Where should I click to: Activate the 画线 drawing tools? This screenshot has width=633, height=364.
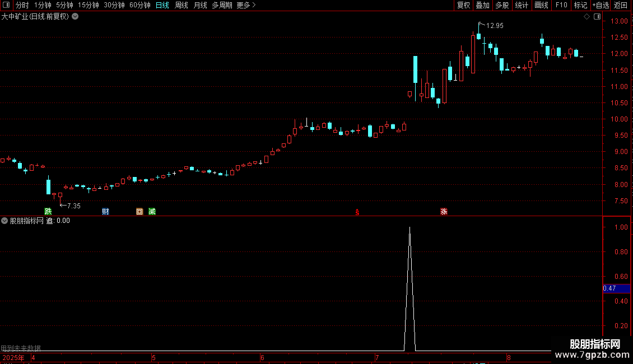click(541, 5)
